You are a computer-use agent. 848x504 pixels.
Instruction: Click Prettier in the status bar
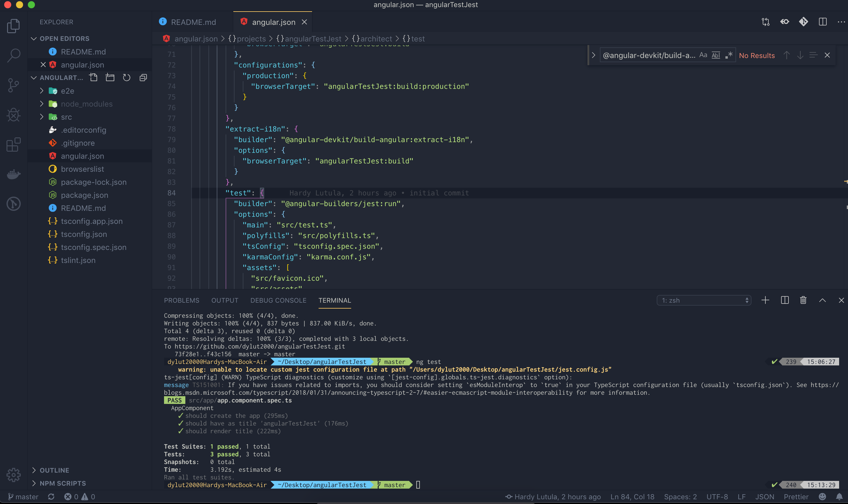[x=796, y=497]
